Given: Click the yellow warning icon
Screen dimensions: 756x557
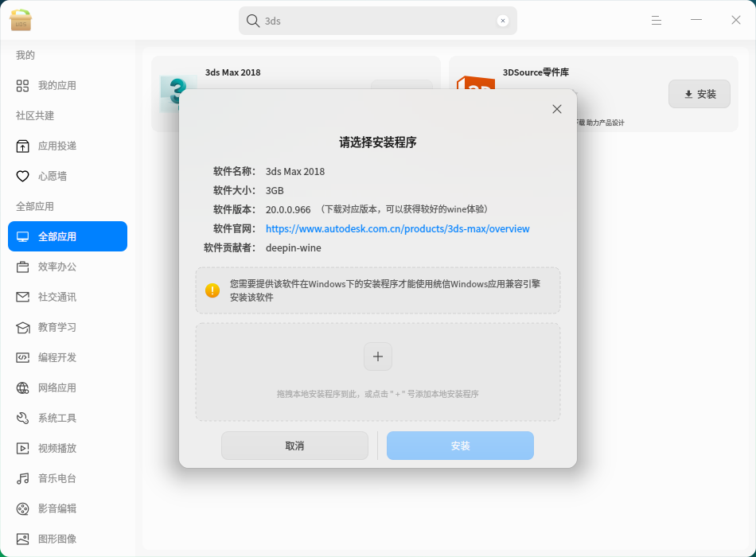Looking at the screenshot, I should (212, 290).
